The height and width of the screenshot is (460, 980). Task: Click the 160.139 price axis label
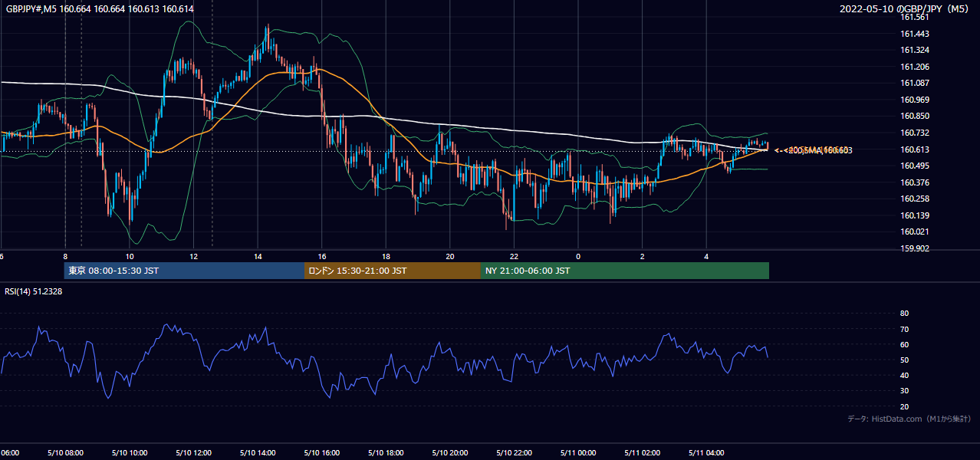pos(914,216)
